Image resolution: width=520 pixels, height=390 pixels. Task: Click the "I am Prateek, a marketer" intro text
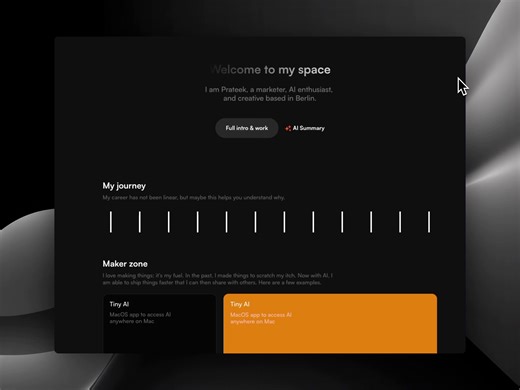pos(269,94)
